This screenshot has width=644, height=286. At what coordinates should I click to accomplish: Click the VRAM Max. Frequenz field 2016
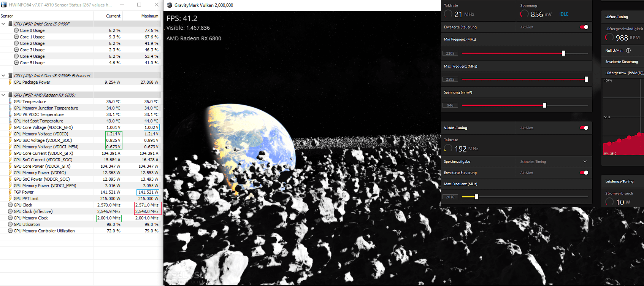pos(450,197)
